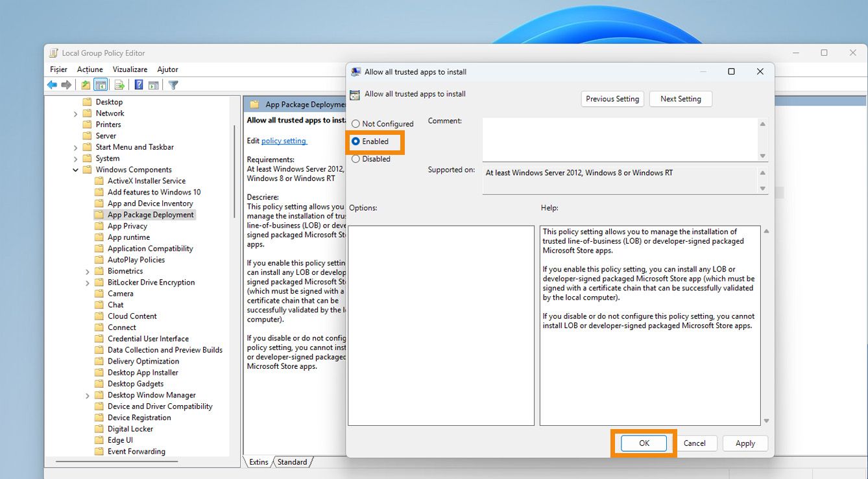868x479 pixels.
Task: Select App Privacy in the tree
Action: pyautogui.click(x=127, y=226)
